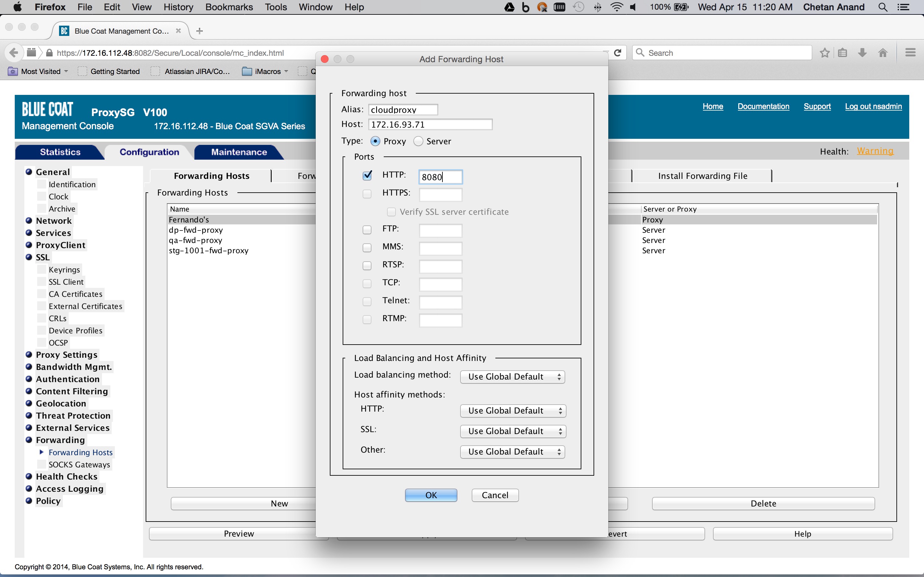The height and width of the screenshot is (577, 924).
Task: Switch to the Statistics tab
Action: coord(60,152)
